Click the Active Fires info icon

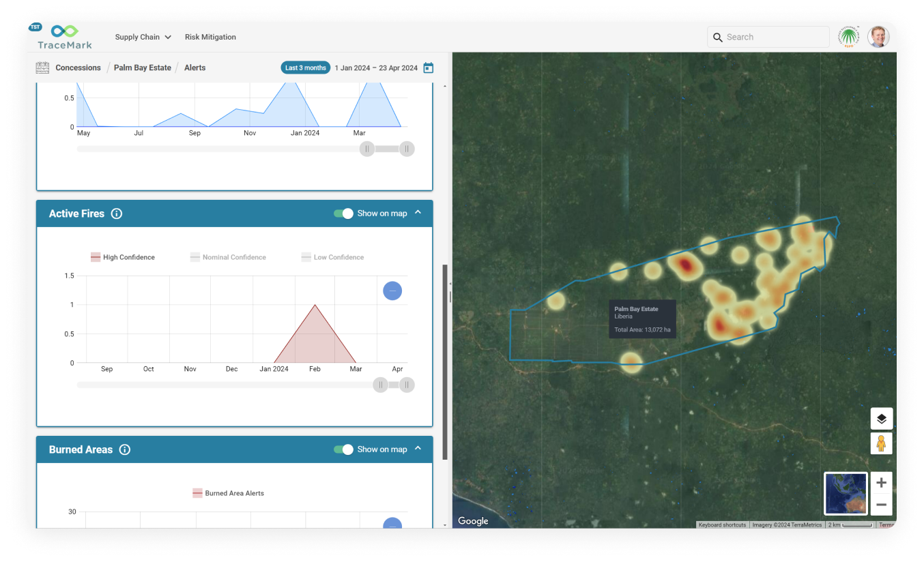click(x=117, y=213)
